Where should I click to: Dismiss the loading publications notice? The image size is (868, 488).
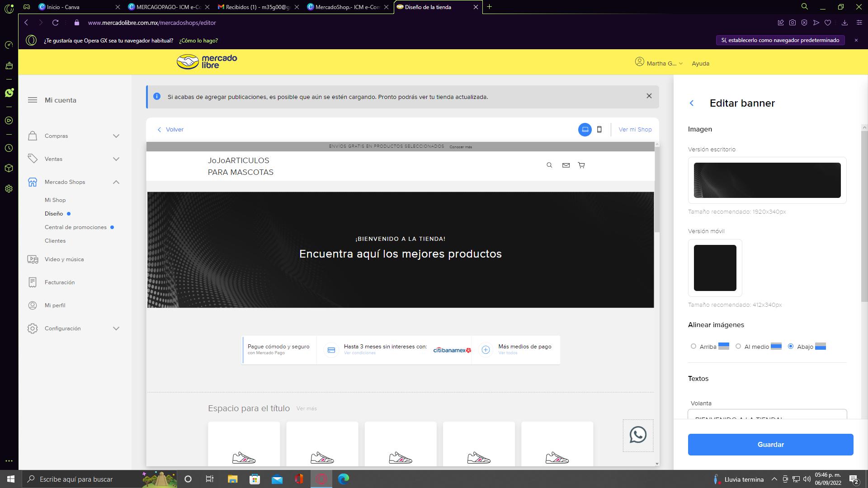pos(649,96)
